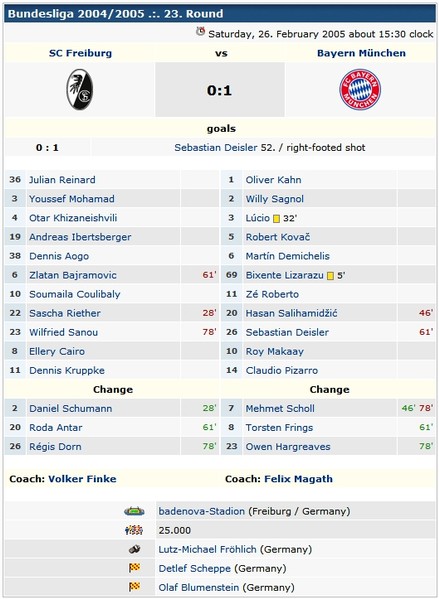Open the badenova-Stadion venue link
The height and width of the screenshot is (599, 439).
pos(201,511)
